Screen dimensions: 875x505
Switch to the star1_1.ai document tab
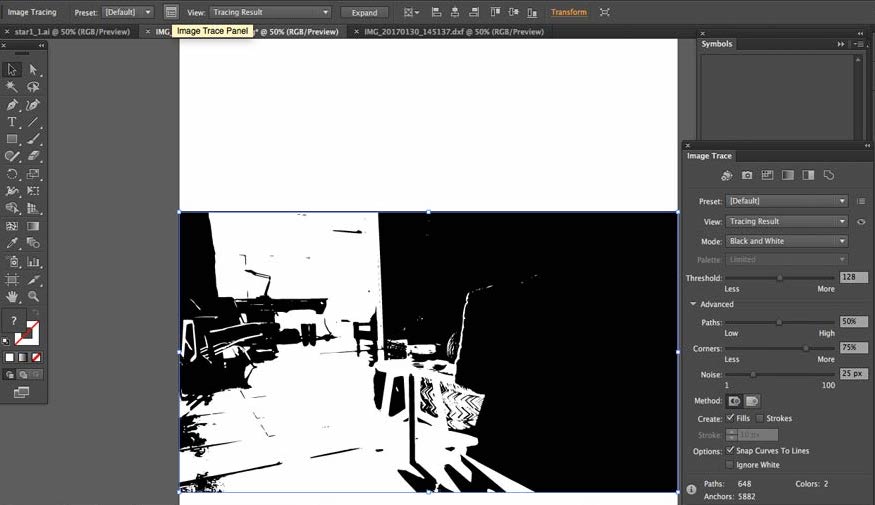[69, 31]
